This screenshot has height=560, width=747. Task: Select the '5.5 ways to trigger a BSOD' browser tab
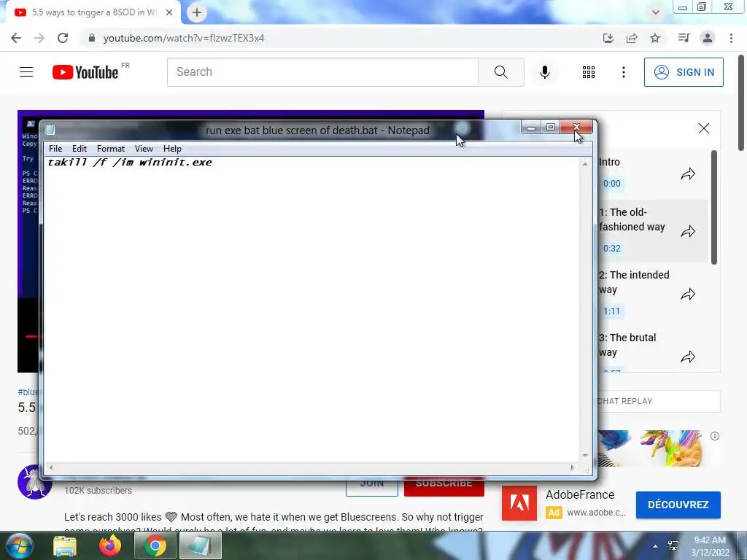93,12
